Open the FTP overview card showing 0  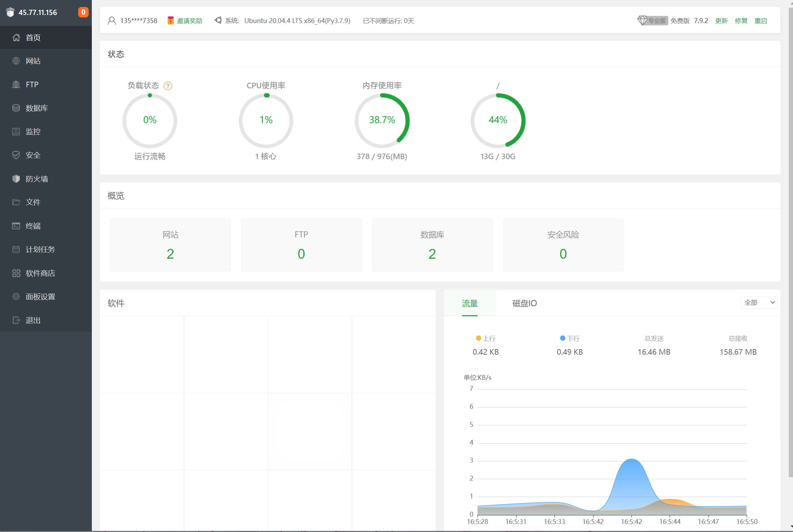301,245
